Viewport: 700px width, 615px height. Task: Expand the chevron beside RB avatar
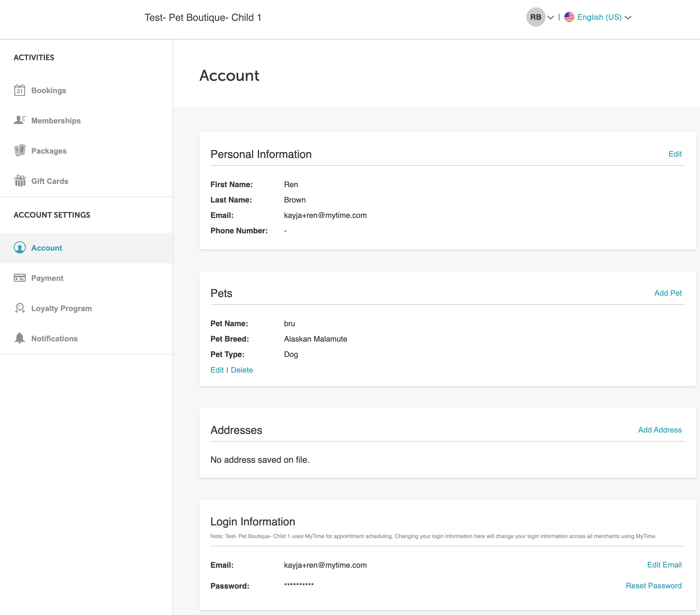[550, 18]
